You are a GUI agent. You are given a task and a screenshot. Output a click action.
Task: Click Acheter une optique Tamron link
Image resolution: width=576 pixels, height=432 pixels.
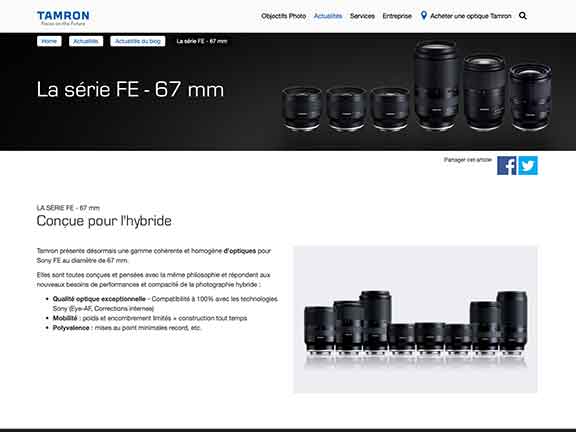click(x=471, y=16)
